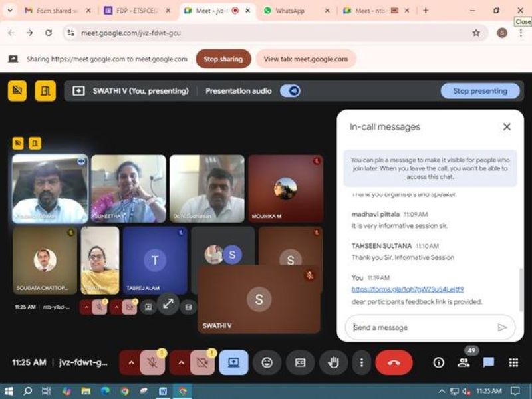
Task: Unmute the microphone in the bottom call bar
Action: point(152,362)
